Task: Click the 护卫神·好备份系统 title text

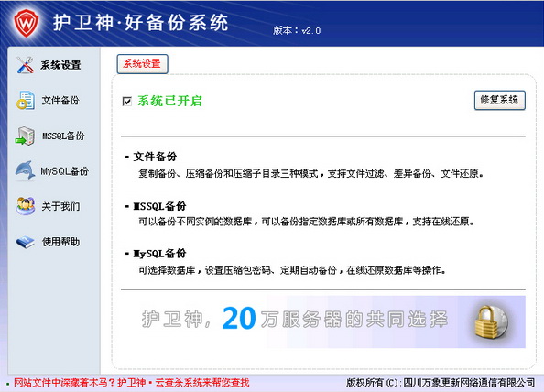Action: (x=140, y=23)
